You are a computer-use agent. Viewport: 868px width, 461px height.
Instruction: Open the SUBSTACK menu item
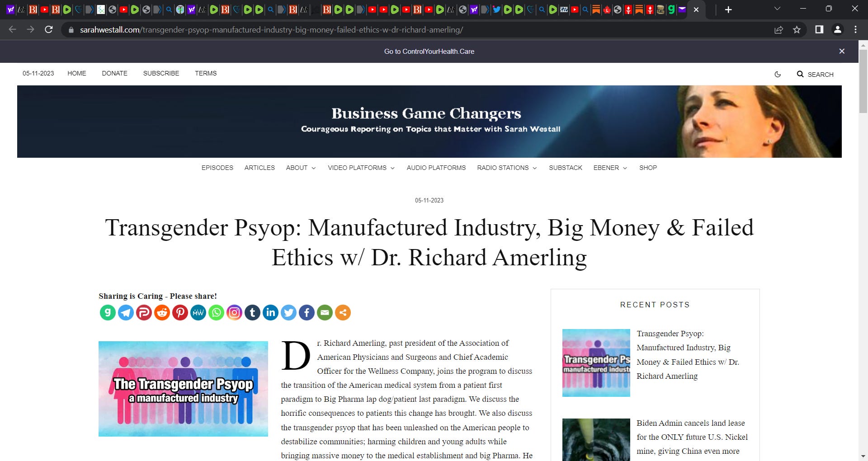(x=566, y=168)
